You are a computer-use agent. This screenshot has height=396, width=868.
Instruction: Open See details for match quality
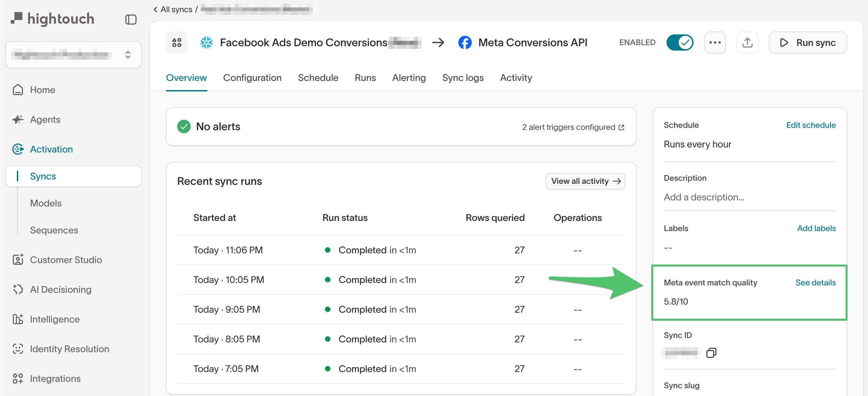(815, 283)
